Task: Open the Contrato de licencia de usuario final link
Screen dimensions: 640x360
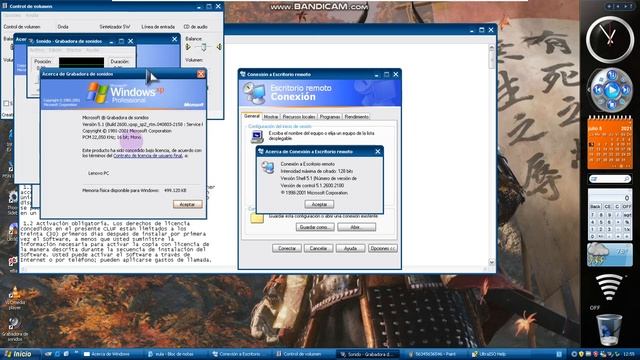Action: pyautogui.click(x=148, y=156)
